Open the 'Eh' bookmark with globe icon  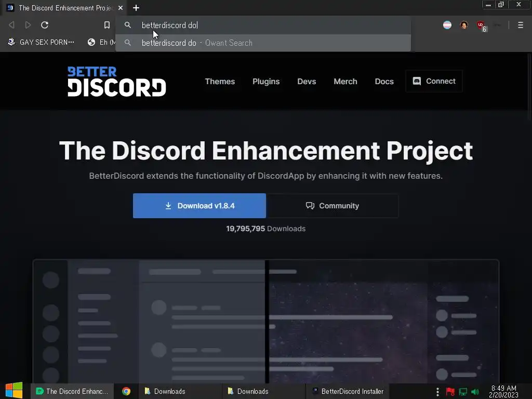tap(101, 42)
